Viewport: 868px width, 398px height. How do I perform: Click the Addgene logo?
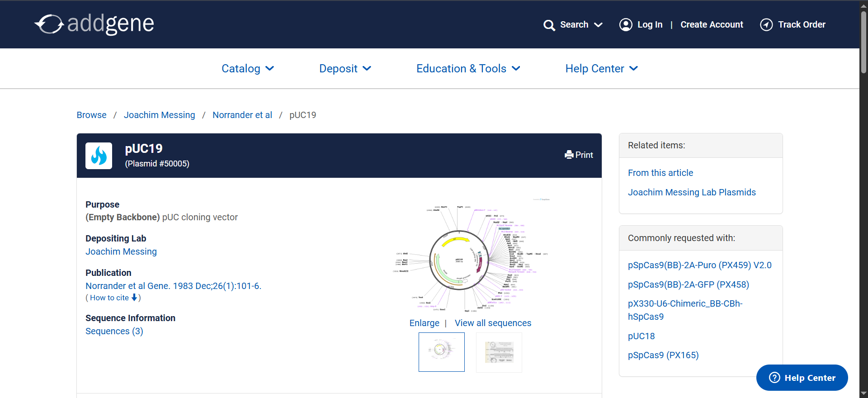[x=94, y=24]
